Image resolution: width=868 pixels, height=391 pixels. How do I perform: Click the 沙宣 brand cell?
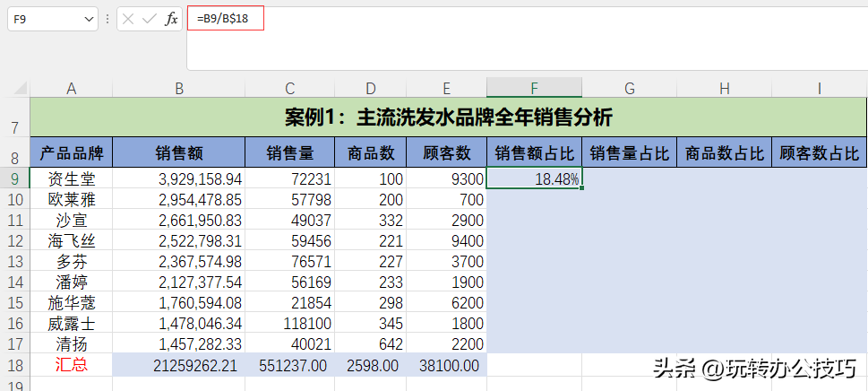pos(72,221)
